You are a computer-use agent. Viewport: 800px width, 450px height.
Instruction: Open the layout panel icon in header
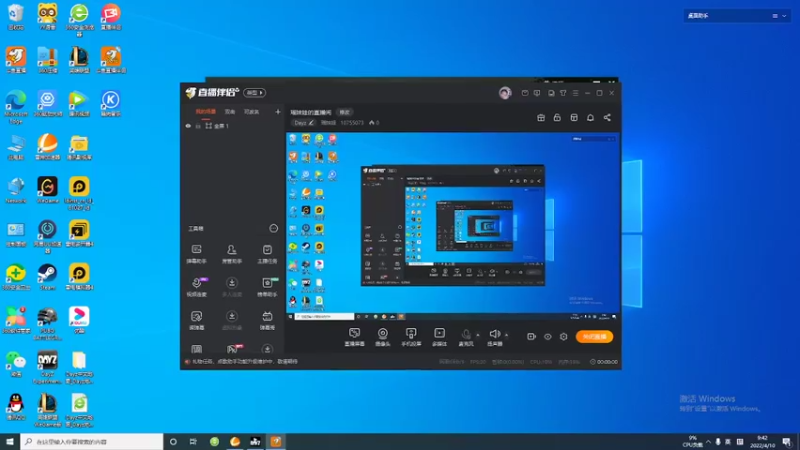point(574,118)
